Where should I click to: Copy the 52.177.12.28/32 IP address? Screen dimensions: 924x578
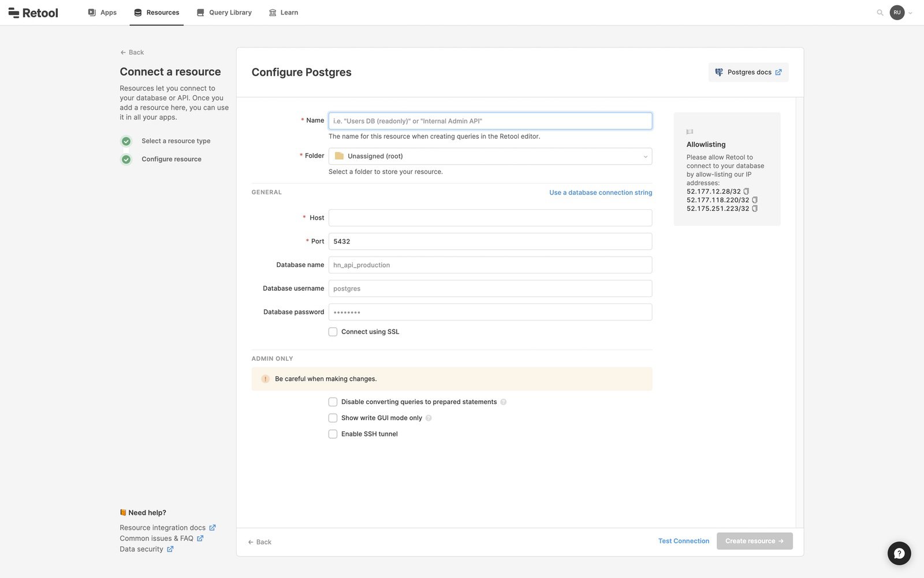[x=746, y=191]
